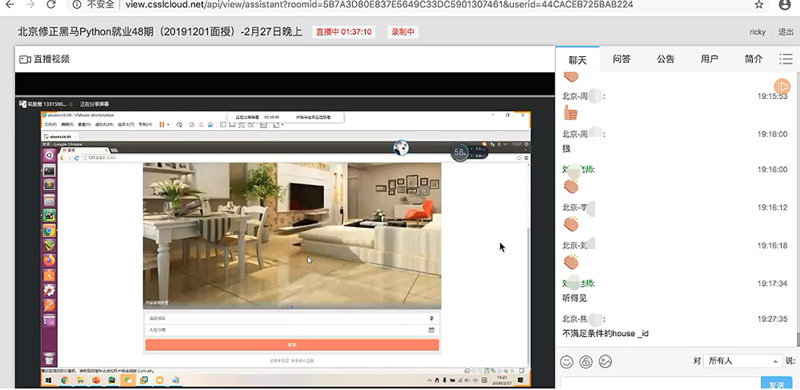Viewport: 800px width, 390px height.
Task: Click the orange search button on the house page
Action: tap(292, 345)
